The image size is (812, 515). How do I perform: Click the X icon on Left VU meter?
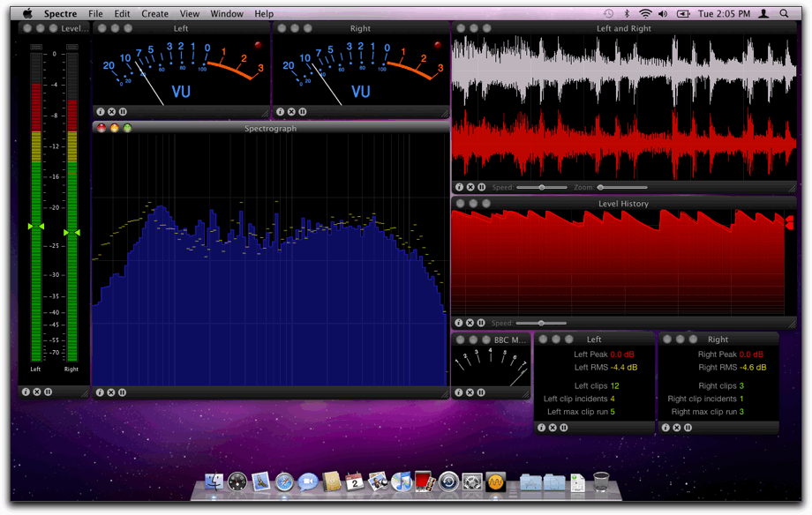(x=111, y=111)
